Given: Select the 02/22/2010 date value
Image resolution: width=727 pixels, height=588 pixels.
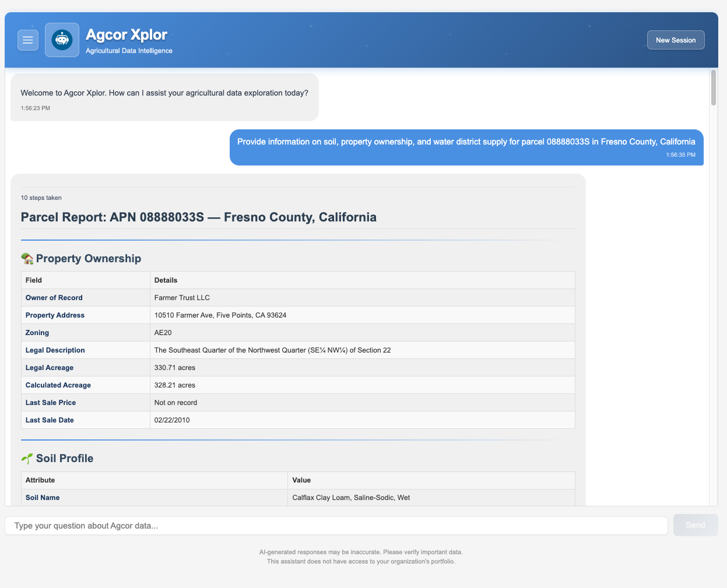Looking at the screenshot, I should click(172, 420).
